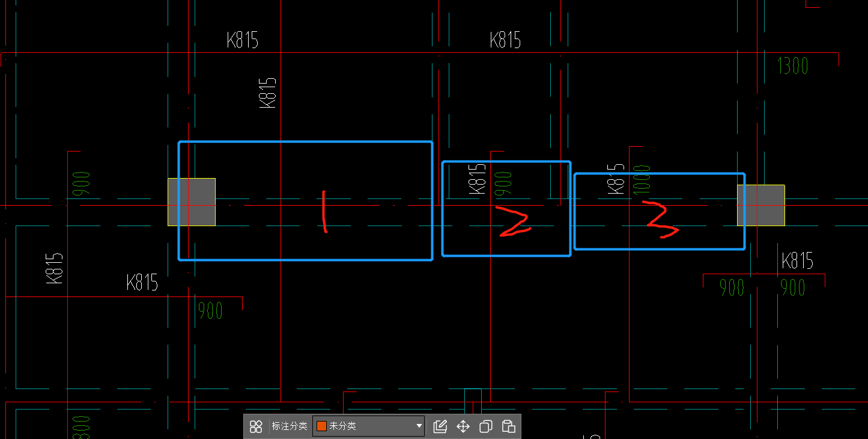
Task: Click the K815 label in the top row nearest 1300
Action: [x=505, y=40]
